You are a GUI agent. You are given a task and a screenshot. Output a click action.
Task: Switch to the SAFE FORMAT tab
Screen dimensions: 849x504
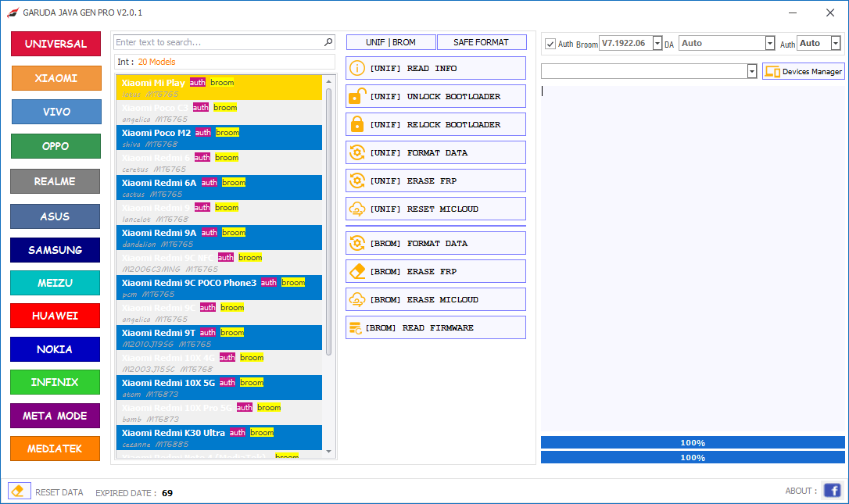(x=481, y=42)
